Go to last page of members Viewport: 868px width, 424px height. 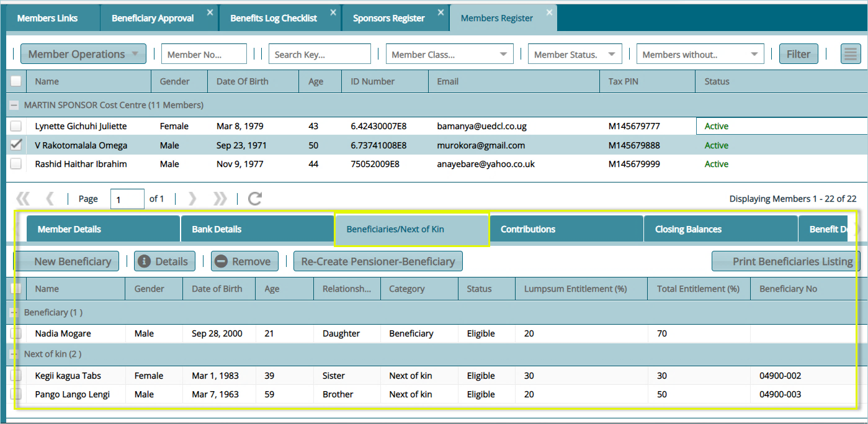(220, 199)
